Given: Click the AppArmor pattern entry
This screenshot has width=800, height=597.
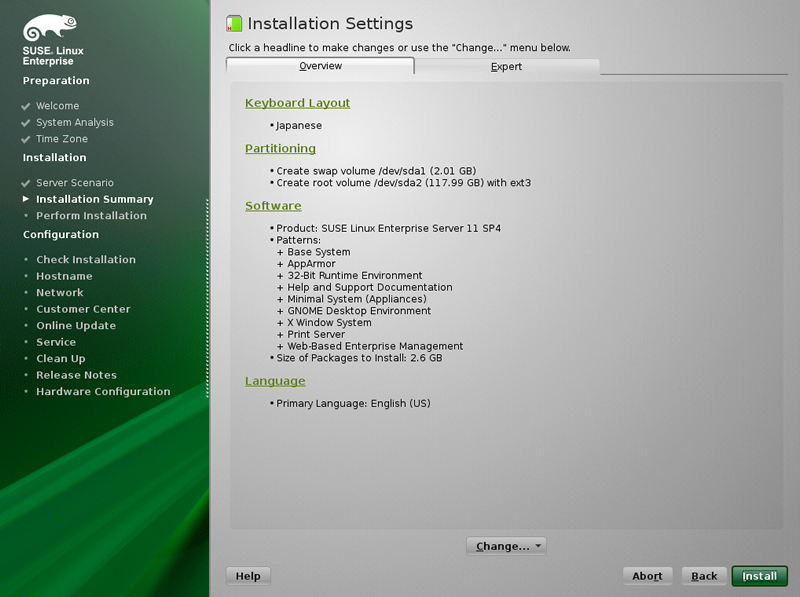Looking at the screenshot, I should pos(311,264).
